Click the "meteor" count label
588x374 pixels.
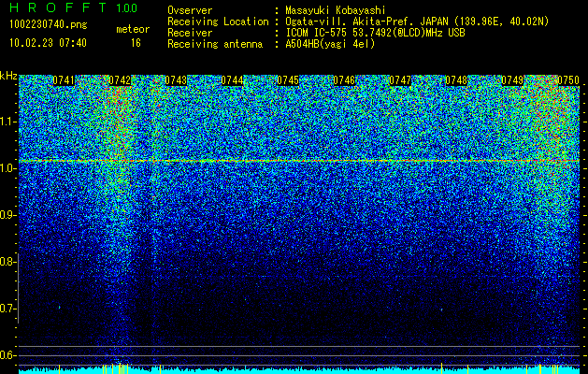click(x=133, y=29)
